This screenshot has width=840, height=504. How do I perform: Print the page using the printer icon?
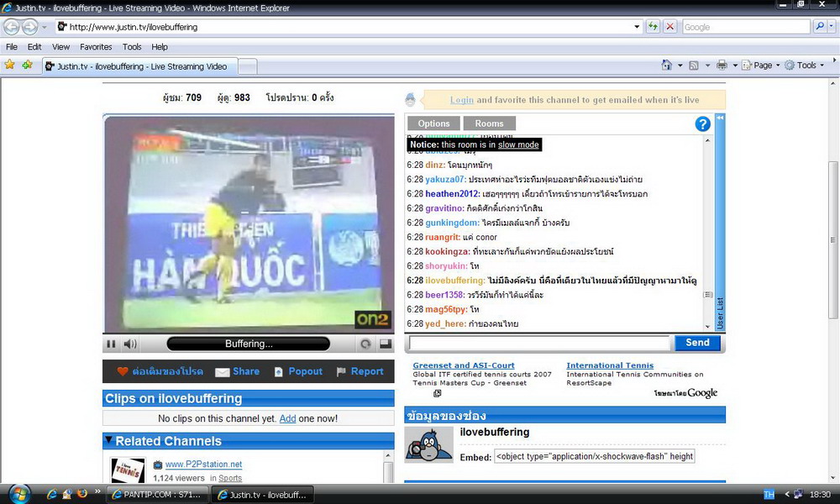pos(722,66)
